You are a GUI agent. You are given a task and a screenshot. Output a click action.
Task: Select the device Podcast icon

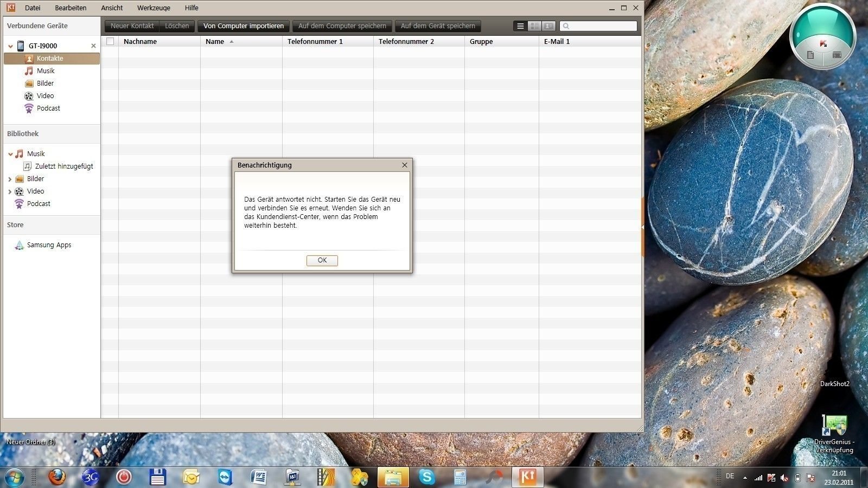[29, 108]
